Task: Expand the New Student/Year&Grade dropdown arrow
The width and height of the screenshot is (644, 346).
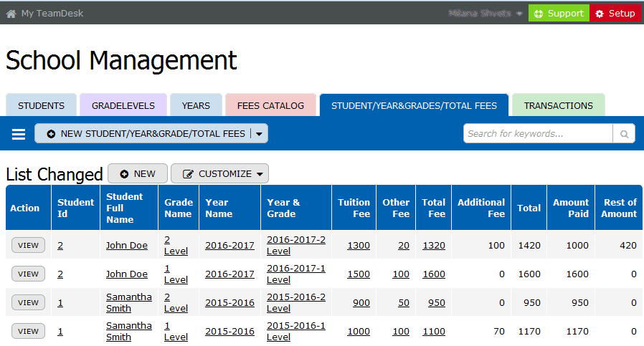Action: coord(259,134)
